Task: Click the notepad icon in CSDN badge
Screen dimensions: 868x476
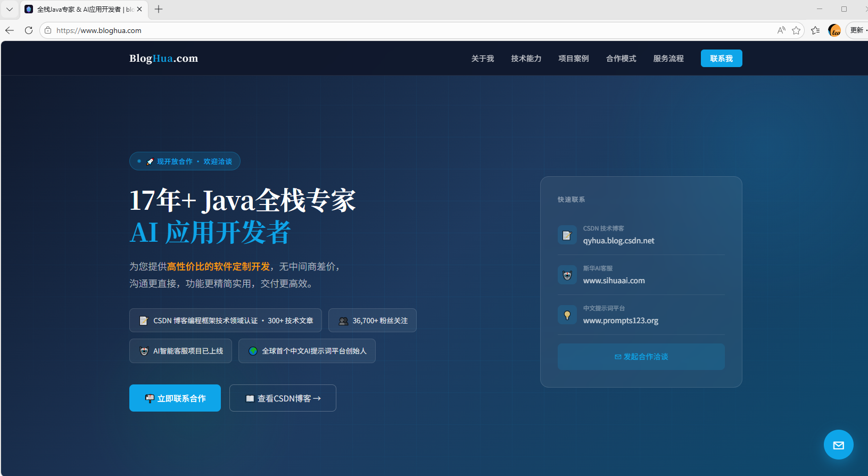Action: 144,321
